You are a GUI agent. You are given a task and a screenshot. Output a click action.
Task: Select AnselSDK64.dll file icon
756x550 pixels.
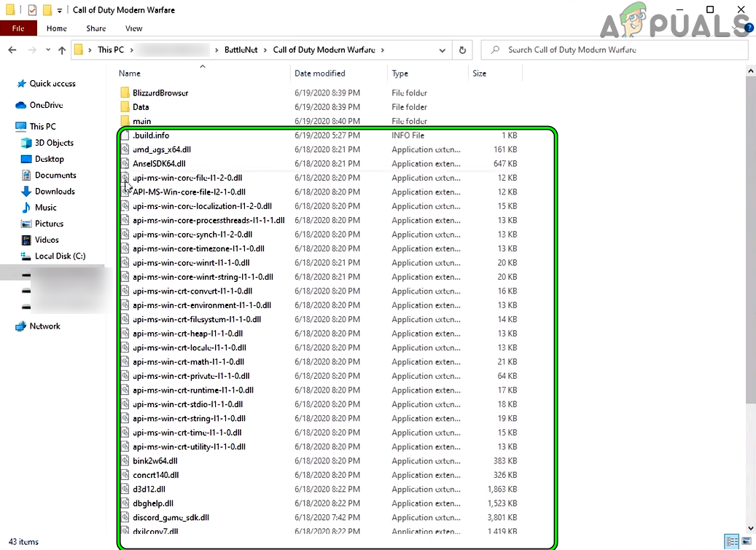coord(125,164)
